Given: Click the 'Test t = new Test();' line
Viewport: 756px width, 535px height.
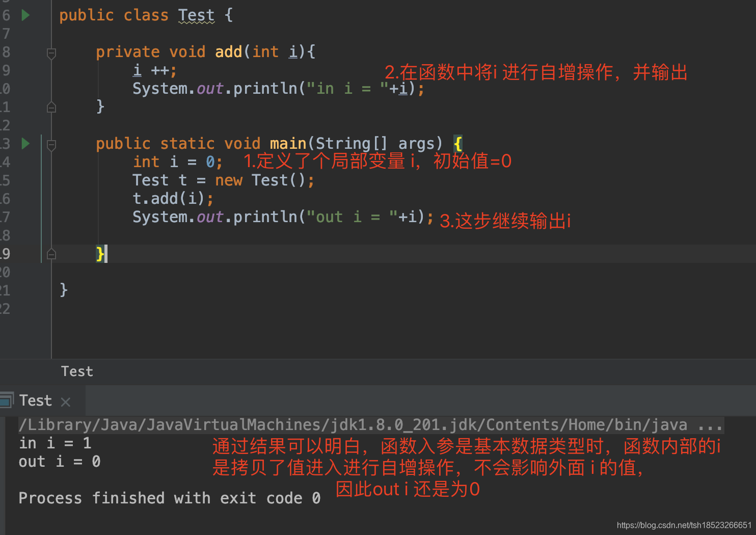Looking at the screenshot, I should click(x=224, y=180).
